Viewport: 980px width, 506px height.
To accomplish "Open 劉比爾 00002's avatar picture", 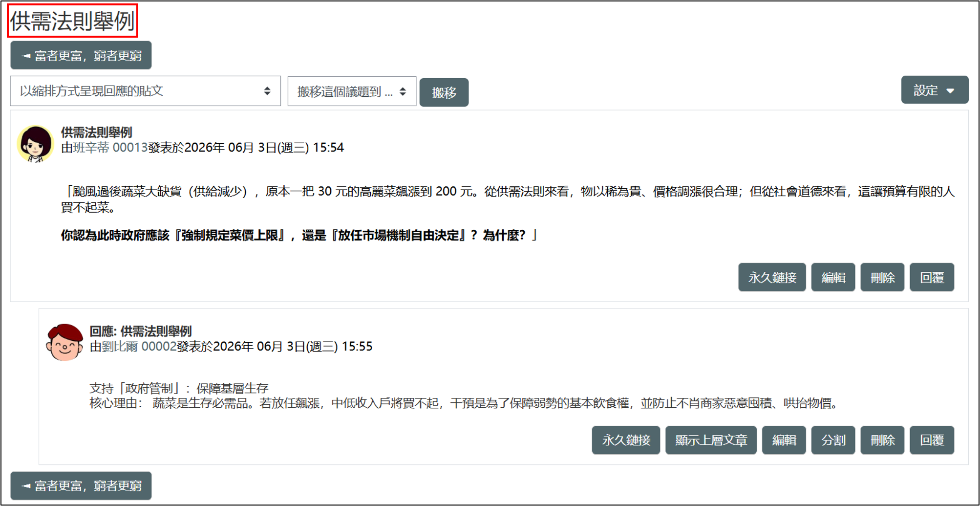I will tap(64, 342).
